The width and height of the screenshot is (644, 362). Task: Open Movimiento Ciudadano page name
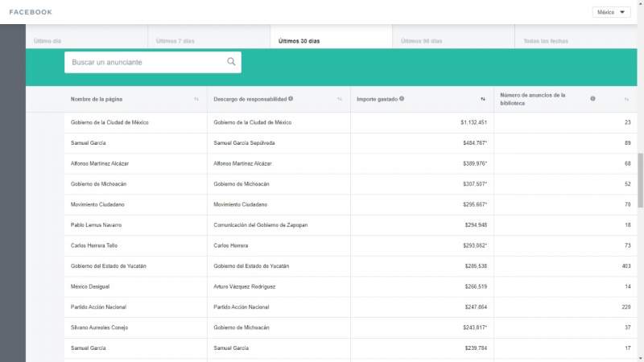(x=97, y=204)
